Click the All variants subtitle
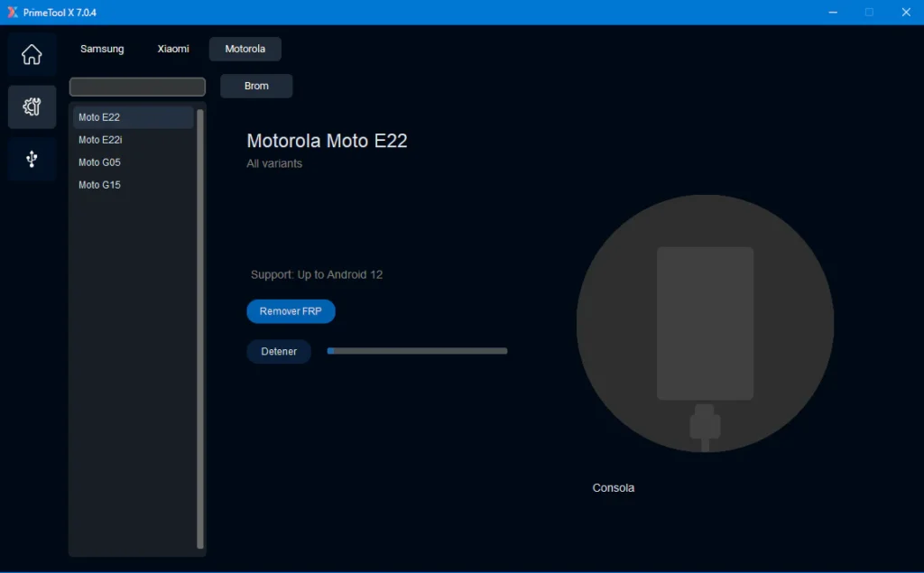The image size is (924, 573). click(x=274, y=164)
